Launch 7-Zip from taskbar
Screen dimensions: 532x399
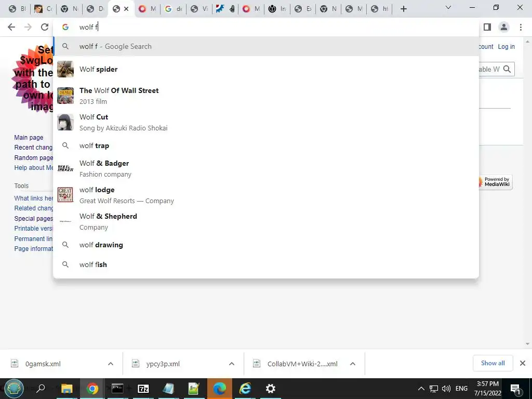[x=143, y=389]
